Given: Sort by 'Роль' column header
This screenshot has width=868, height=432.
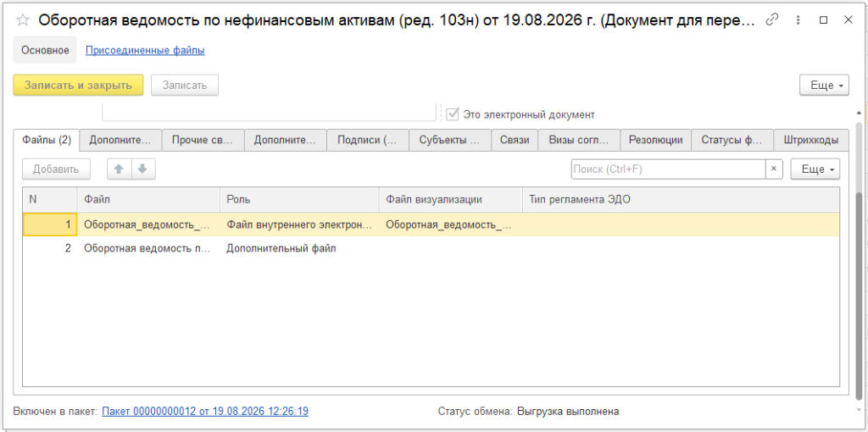Looking at the screenshot, I should point(299,200).
